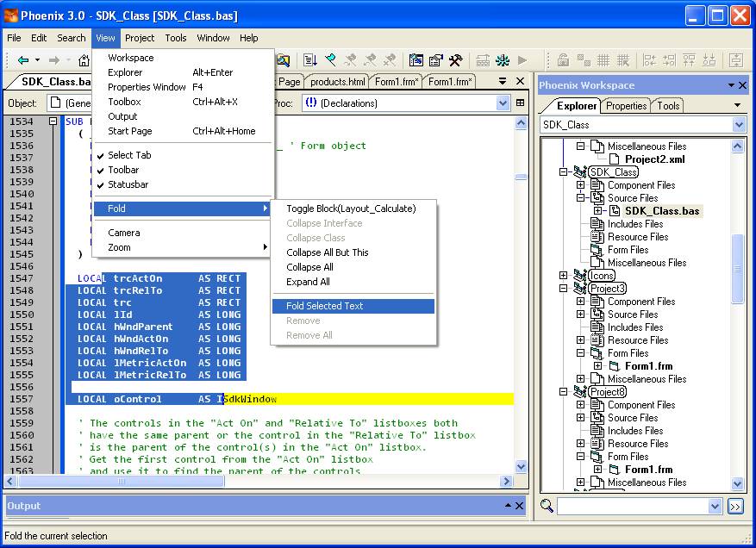Open the Proc (Declarations) dropdown arrow

503,103
